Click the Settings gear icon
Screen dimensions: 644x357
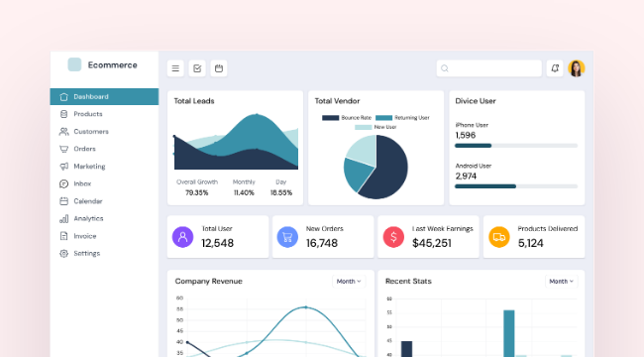63,253
